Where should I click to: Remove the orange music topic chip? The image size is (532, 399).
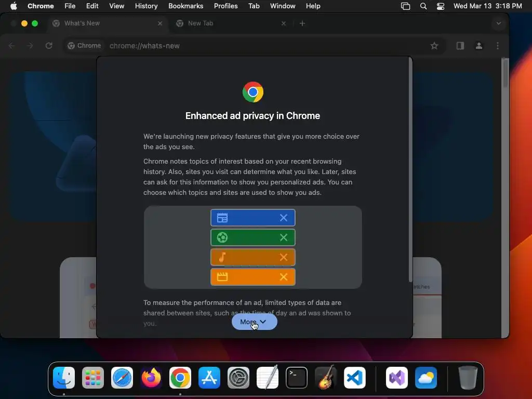point(284,257)
